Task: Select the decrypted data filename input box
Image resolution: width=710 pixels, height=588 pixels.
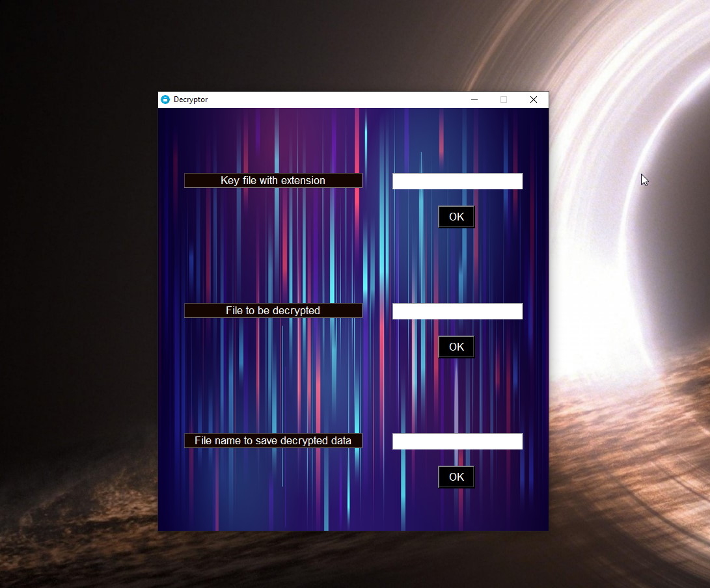Action: (457, 441)
